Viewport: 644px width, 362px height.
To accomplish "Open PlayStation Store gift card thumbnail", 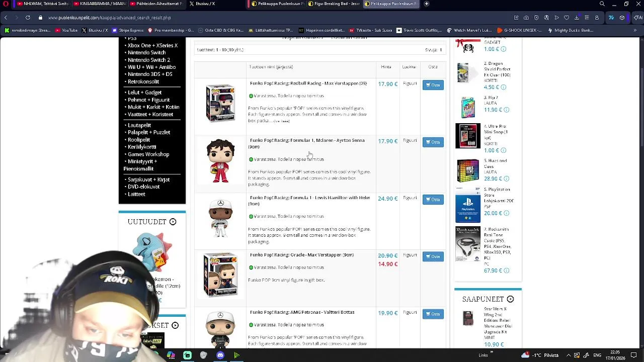I will [x=468, y=205].
